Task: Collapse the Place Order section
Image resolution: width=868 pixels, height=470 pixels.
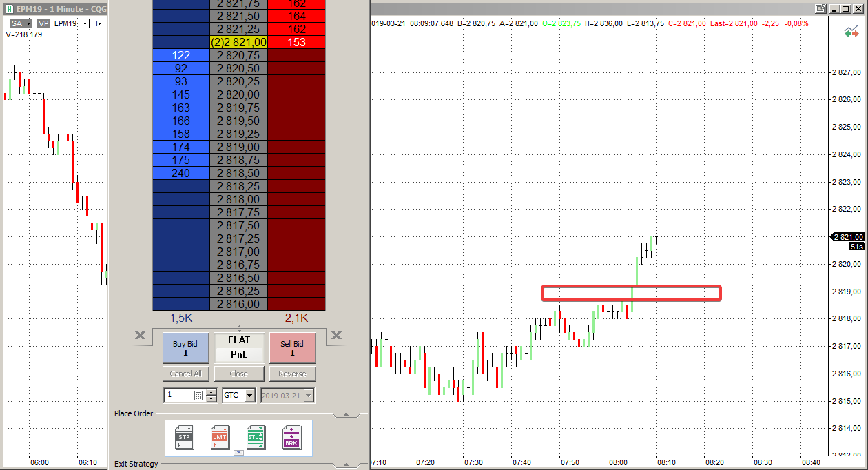Action: (x=347, y=414)
